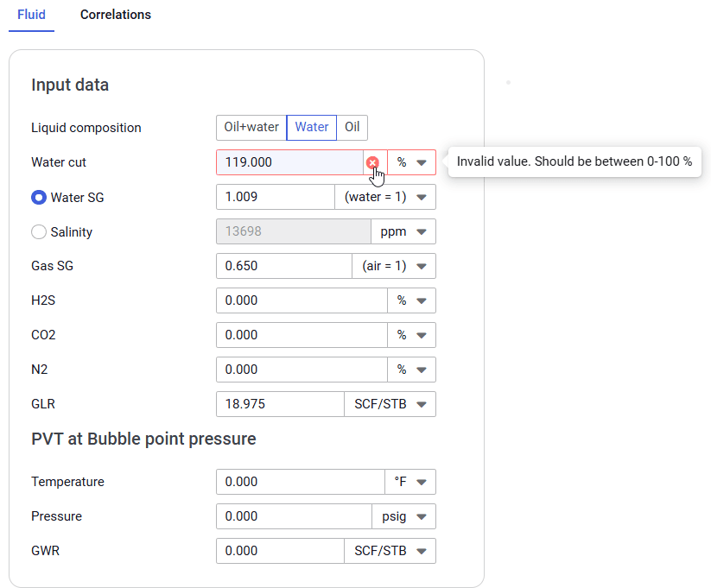Screen dimensions: 711x588
Task: Focus the CO2 value input field
Action: coord(301,335)
